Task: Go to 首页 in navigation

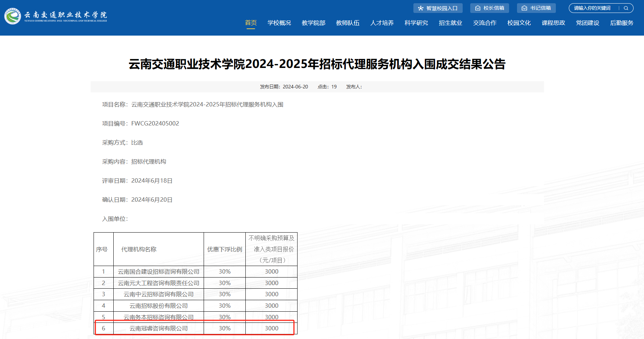Action: tap(251, 23)
